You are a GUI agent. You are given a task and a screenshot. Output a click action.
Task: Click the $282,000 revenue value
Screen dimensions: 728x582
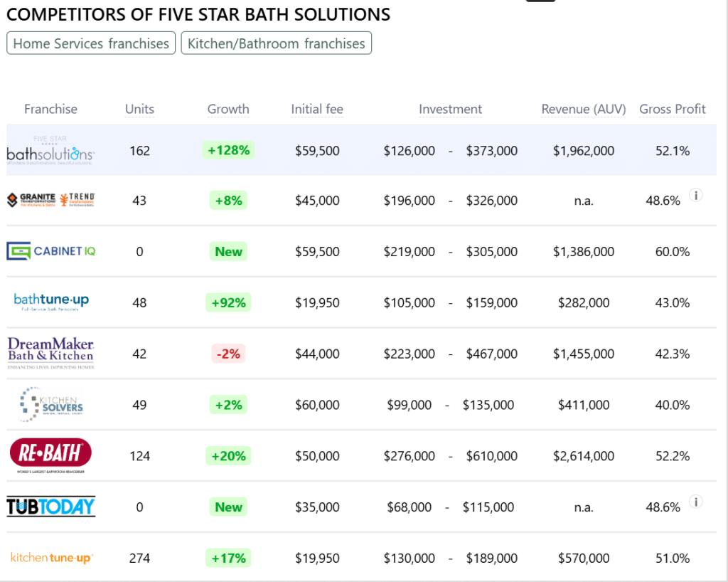(584, 302)
